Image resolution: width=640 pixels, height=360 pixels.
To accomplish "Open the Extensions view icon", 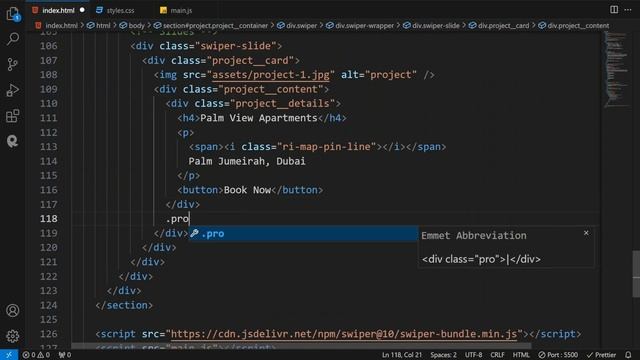I will pyautogui.click(x=13, y=116).
